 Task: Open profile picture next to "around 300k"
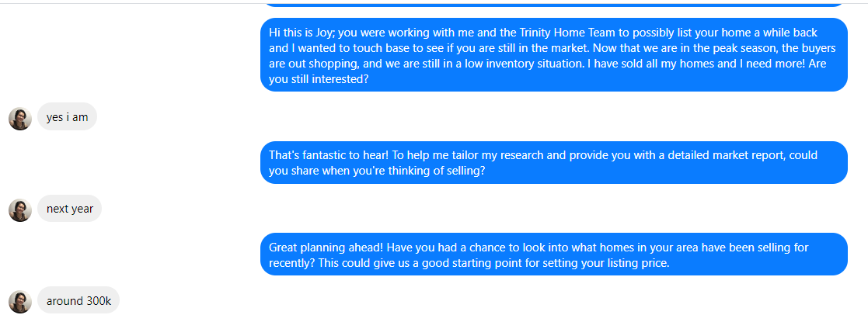pyautogui.click(x=20, y=301)
